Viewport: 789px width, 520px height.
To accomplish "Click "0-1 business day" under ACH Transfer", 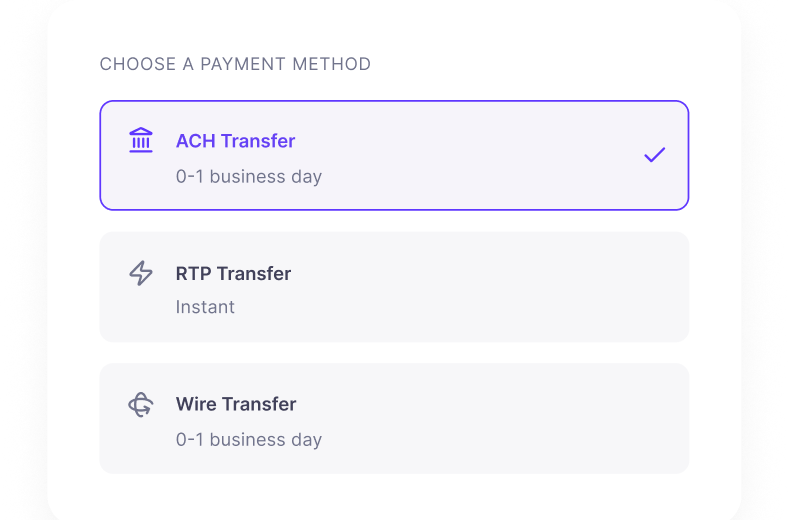I will tap(249, 177).
